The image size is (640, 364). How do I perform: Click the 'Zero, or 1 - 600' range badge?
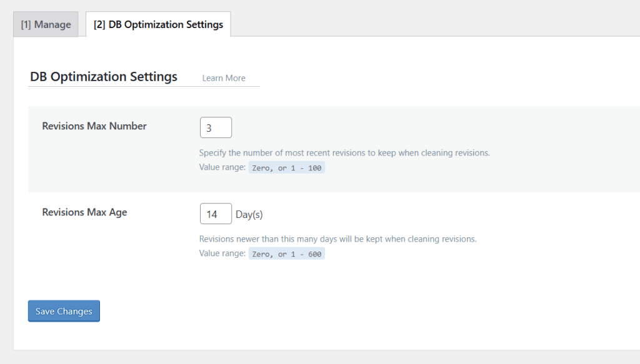tap(287, 253)
